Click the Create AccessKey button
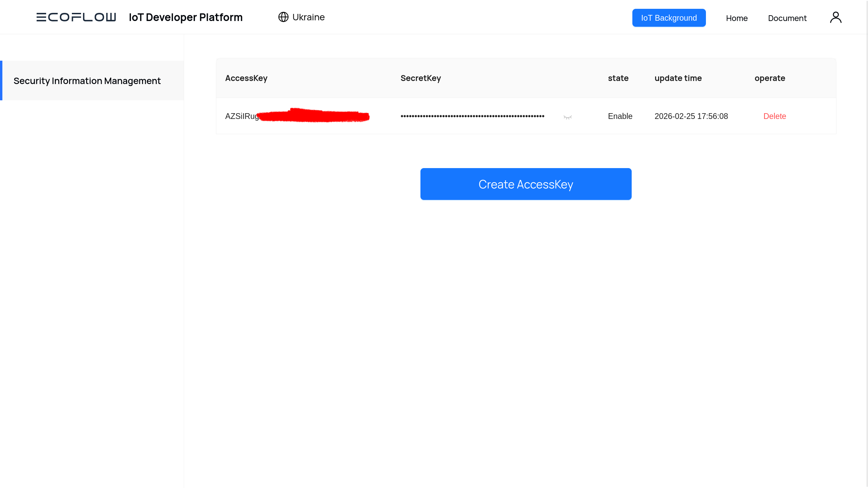Viewport: 868px width, 488px height. (526, 184)
